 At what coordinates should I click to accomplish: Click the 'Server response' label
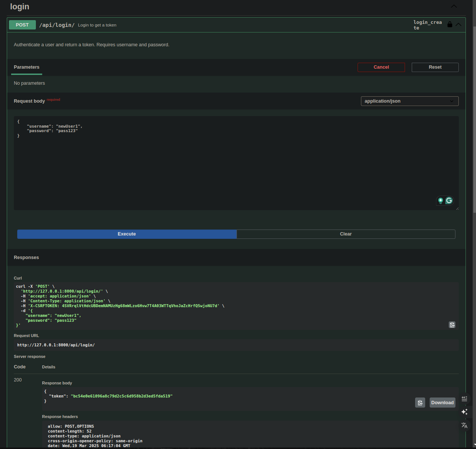point(30,356)
